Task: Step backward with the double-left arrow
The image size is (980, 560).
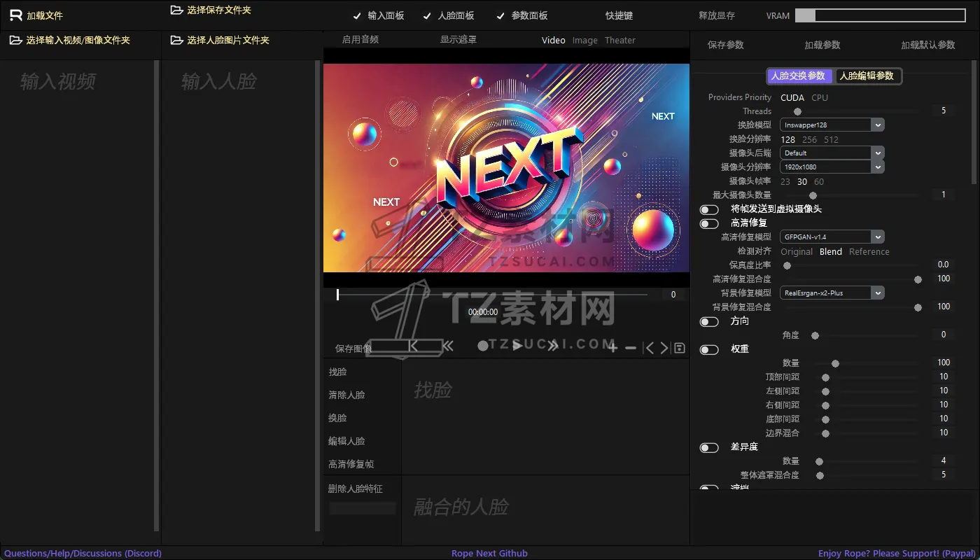Action: (447, 345)
